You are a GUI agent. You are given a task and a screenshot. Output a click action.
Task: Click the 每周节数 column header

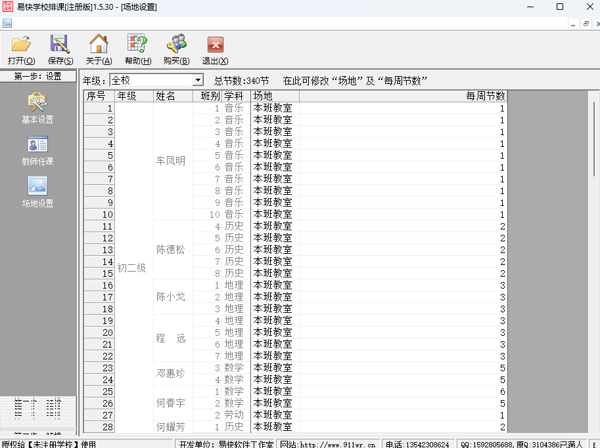tap(485, 96)
